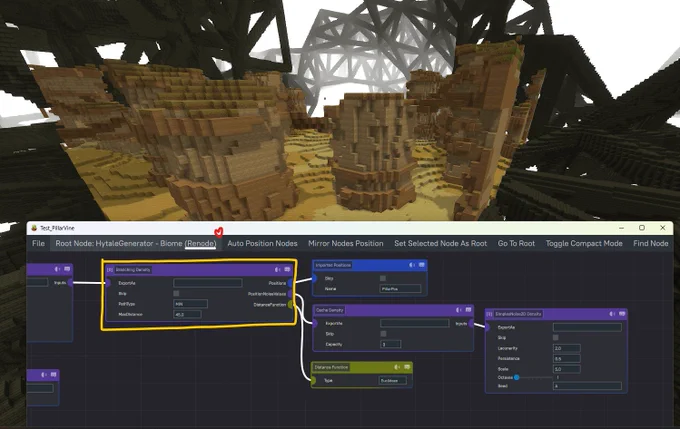Click the speaker-like icon on Cache Density node header
This screenshot has width=680, height=429.
459,310
